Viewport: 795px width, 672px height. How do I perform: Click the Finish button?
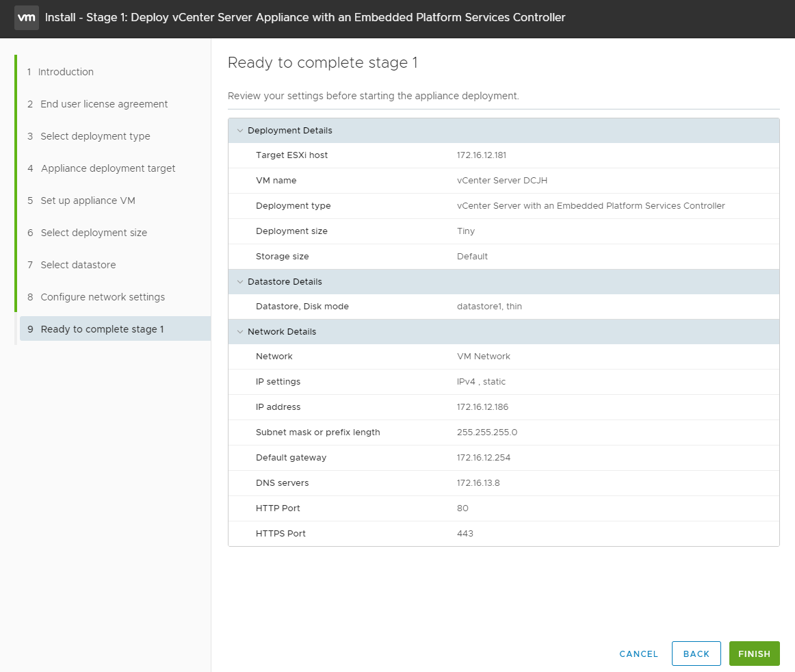[754, 654]
